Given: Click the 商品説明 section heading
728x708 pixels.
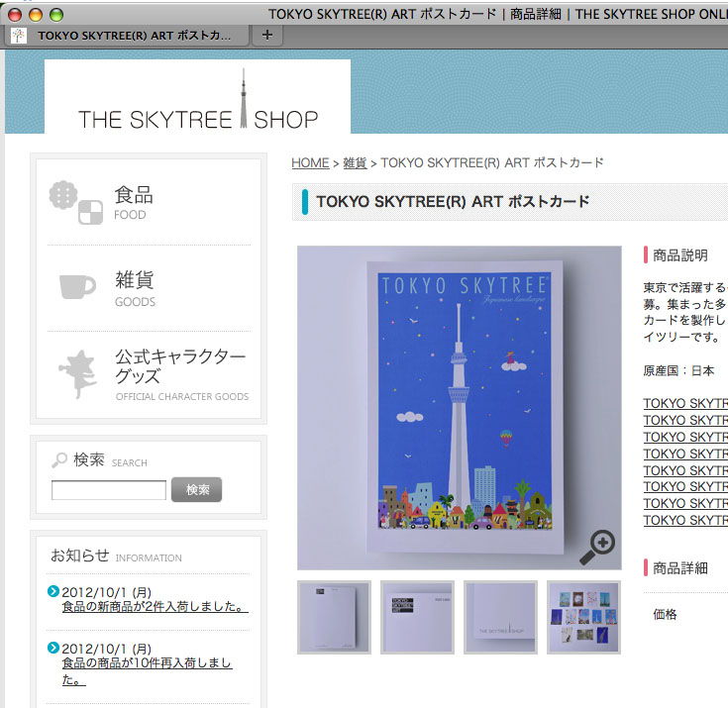Looking at the screenshot, I should 680,254.
